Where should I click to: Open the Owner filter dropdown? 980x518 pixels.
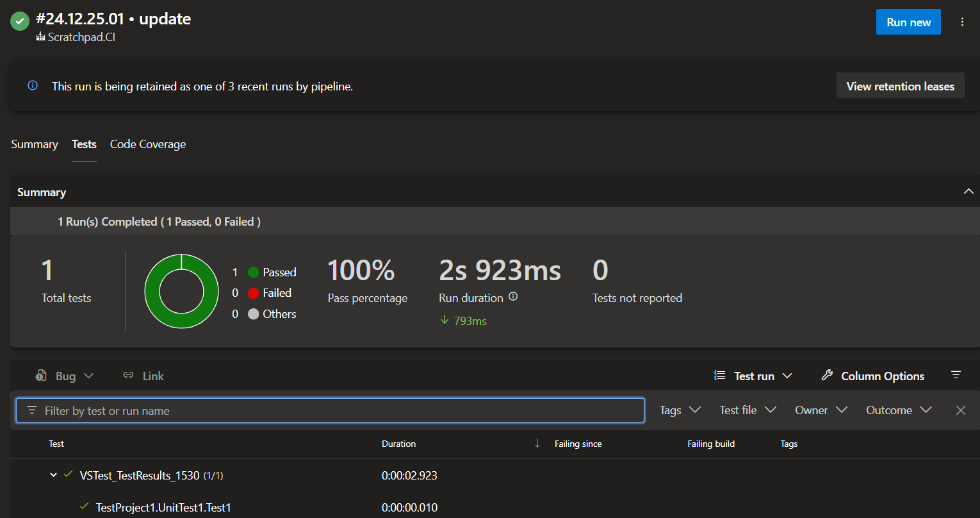pyautogui.click(x=821, y=410)
